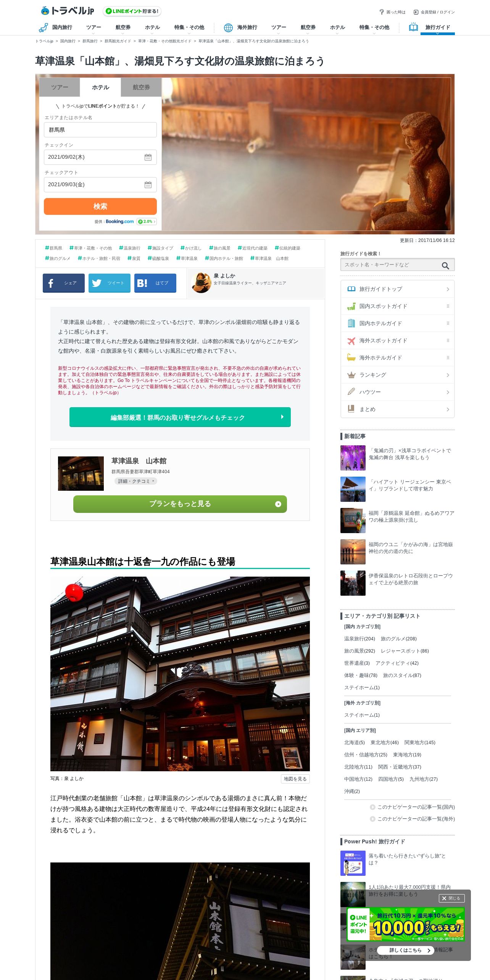The image size is (490, 980).
Task: Click 編集部厳選 群馬のお取り寄せグルメ button
Action: 180,417
